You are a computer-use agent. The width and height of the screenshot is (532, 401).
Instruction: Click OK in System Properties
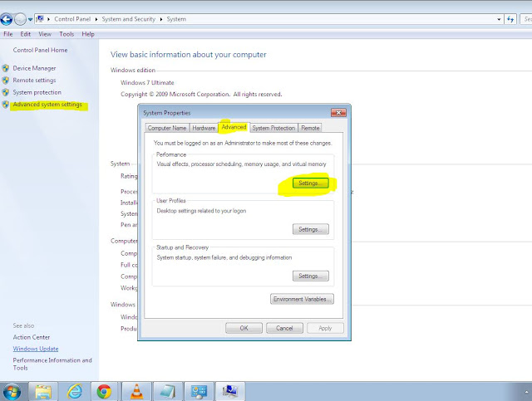click(244, 328)
